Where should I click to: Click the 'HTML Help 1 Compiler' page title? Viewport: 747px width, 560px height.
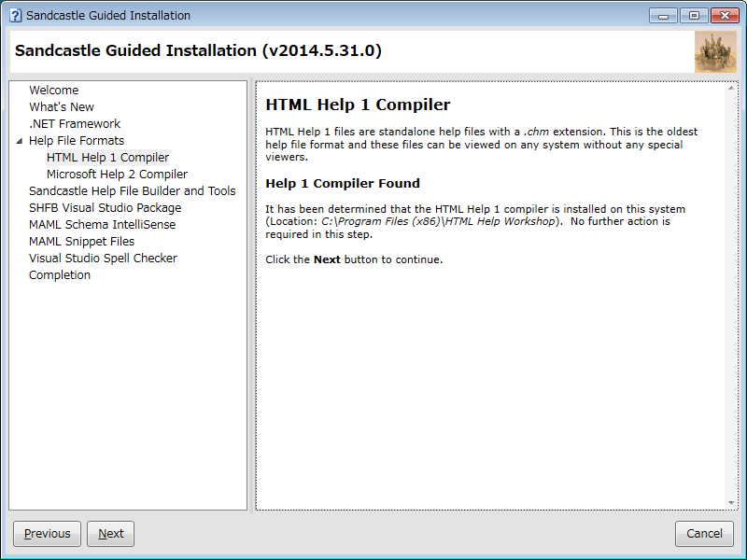358,105
